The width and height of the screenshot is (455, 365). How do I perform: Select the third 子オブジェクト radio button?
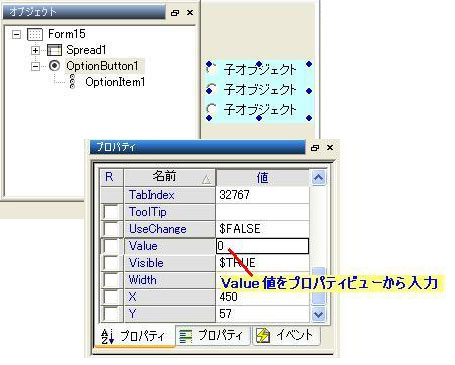[x=211, y=109]
